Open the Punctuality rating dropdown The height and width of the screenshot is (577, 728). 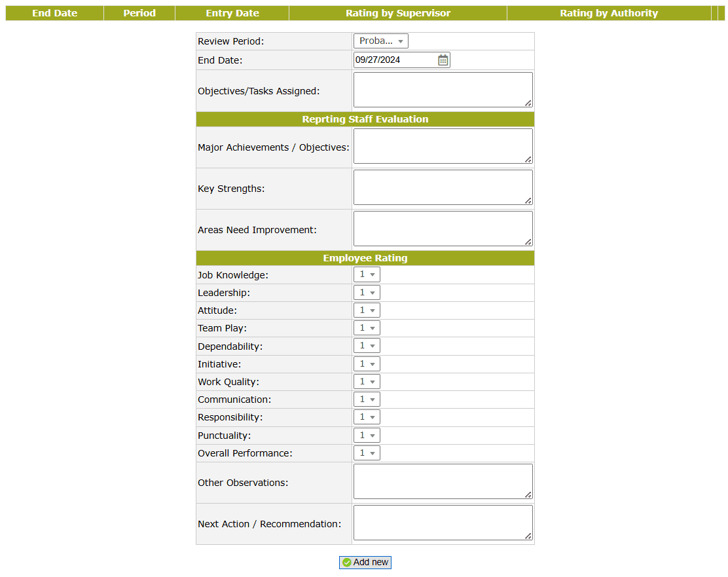pos(367,436)
